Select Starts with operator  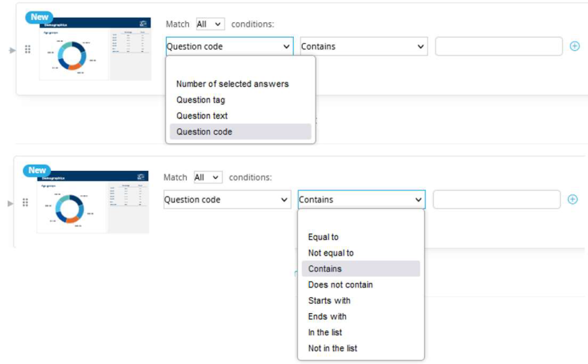coord(329,300)
